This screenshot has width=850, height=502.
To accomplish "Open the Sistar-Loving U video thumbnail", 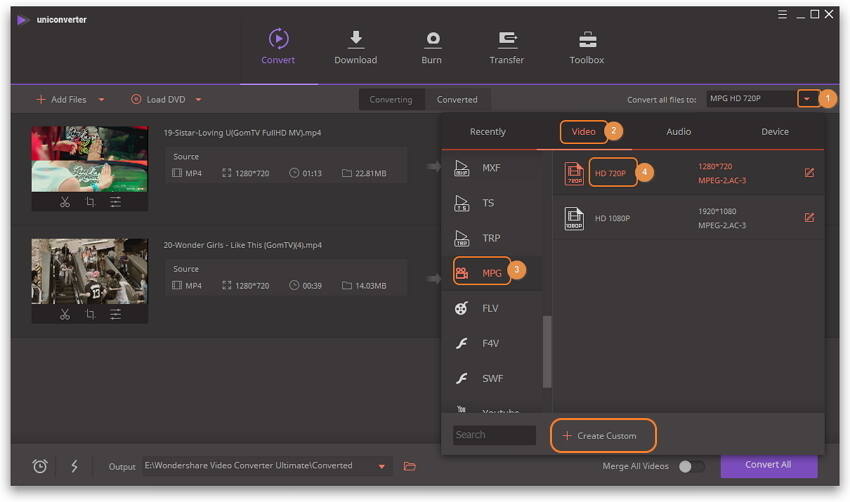I will [89, 159].
